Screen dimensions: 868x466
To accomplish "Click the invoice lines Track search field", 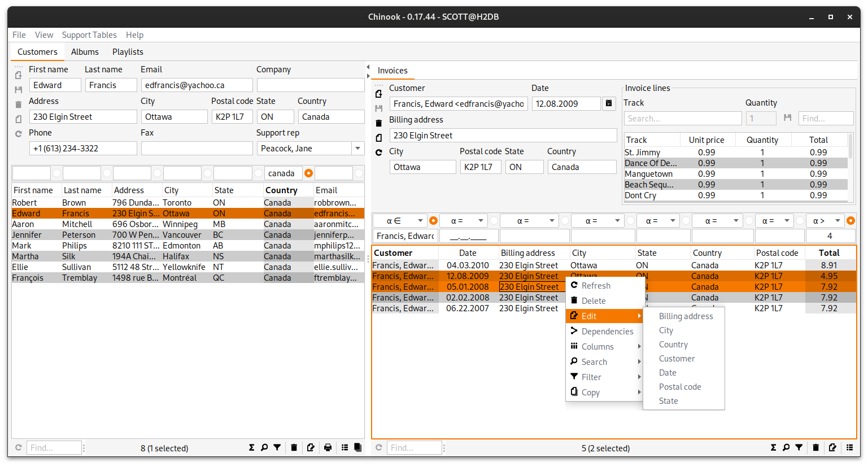I will (x=682, y=119).
